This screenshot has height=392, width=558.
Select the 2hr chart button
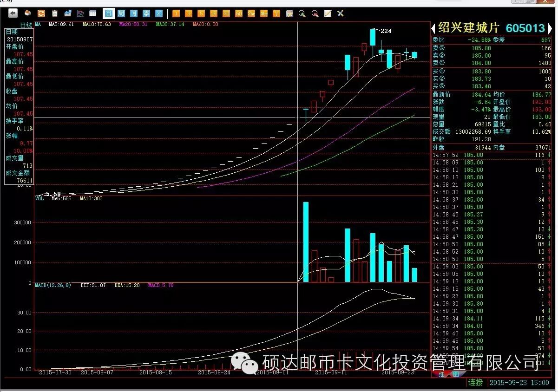251,13
